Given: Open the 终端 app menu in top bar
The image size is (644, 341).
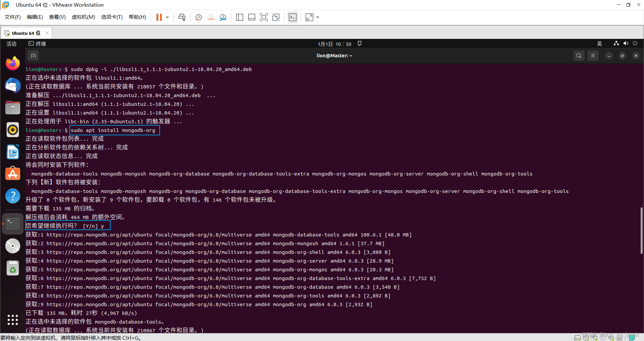Looking at the screenshot, I should [37, 44].
